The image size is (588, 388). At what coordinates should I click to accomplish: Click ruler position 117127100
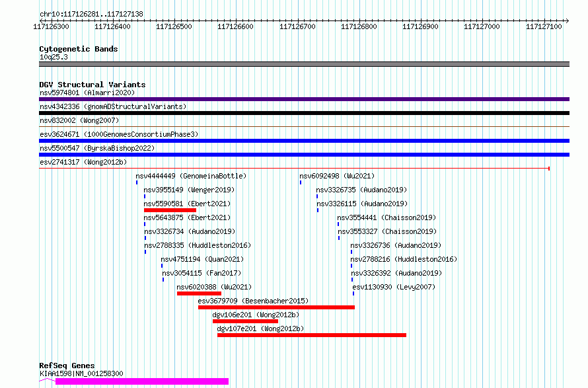[544, 26]
